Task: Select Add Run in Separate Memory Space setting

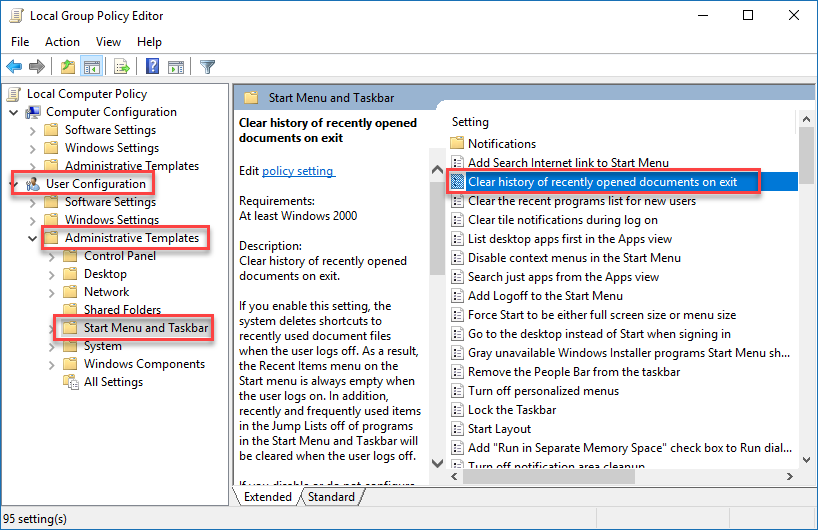Action: coord(630,448)
